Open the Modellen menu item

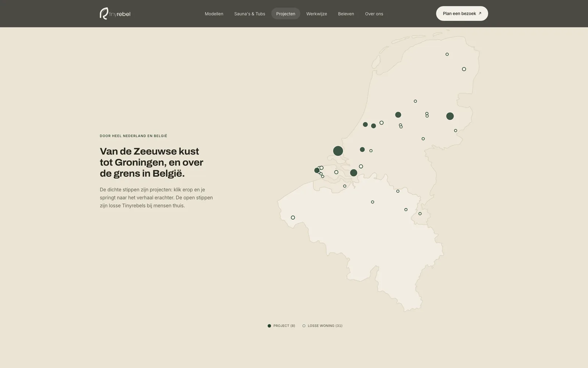(x=214, y=14)
